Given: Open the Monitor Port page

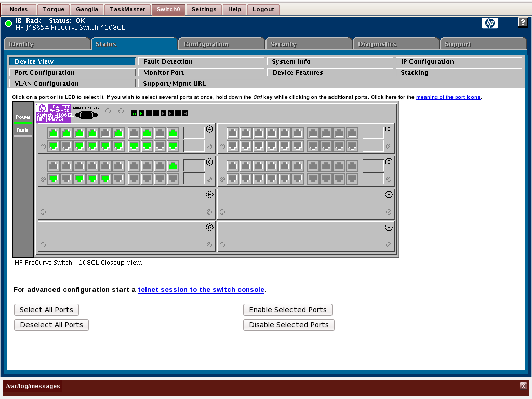Looking at the screenshot, I should point(201,72).
